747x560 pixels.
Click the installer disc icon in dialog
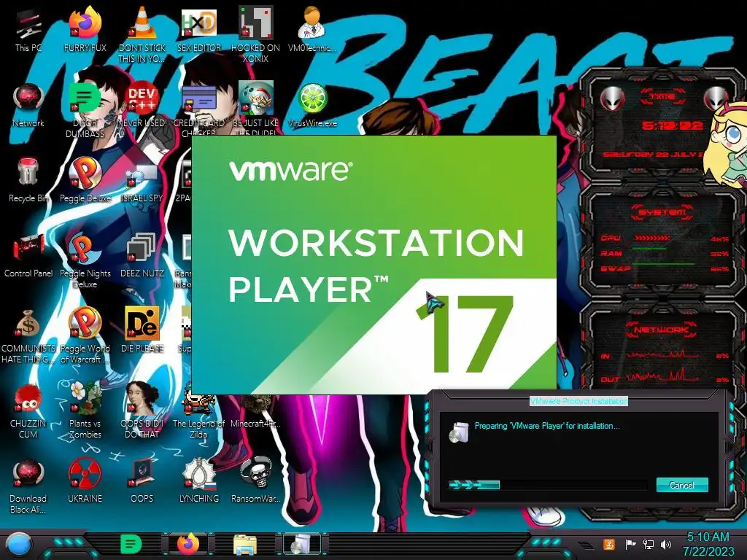(x=458, y=432)
